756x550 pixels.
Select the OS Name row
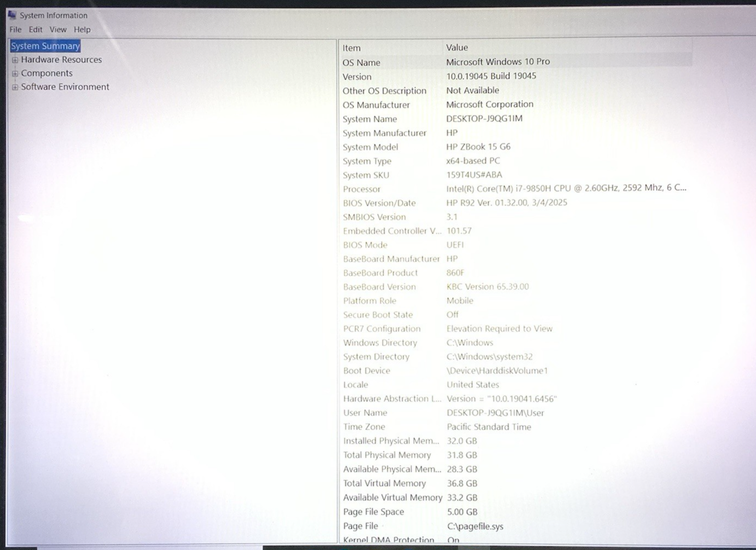coord(362,62)
